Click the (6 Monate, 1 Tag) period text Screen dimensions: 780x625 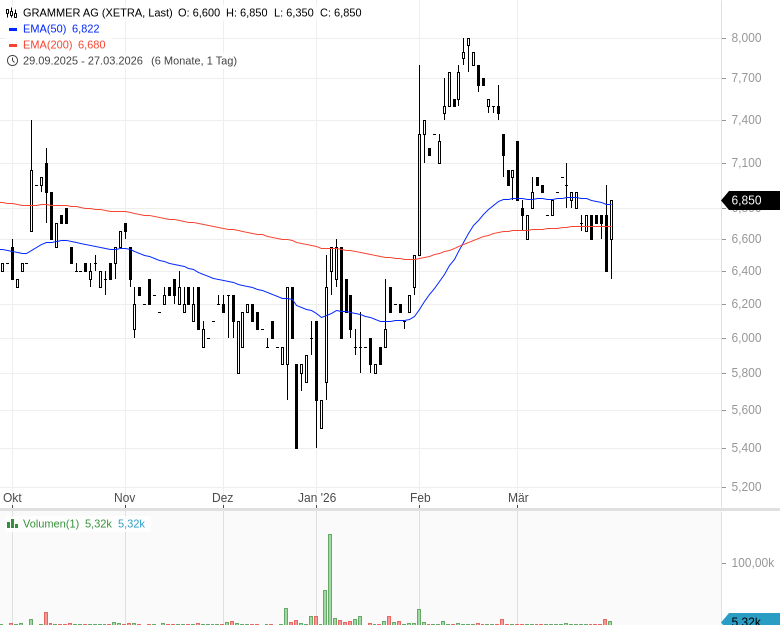click(194, 61)
